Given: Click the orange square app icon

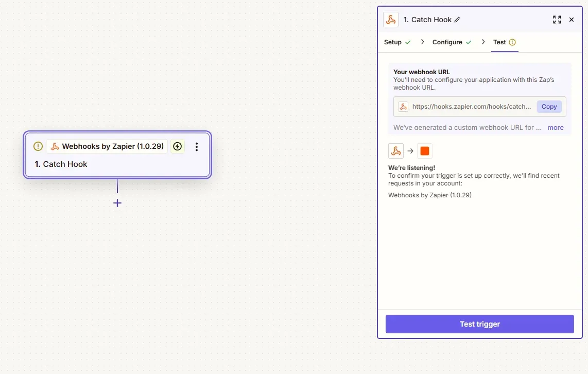Looking at the screenshot, I should click(424, 151).
